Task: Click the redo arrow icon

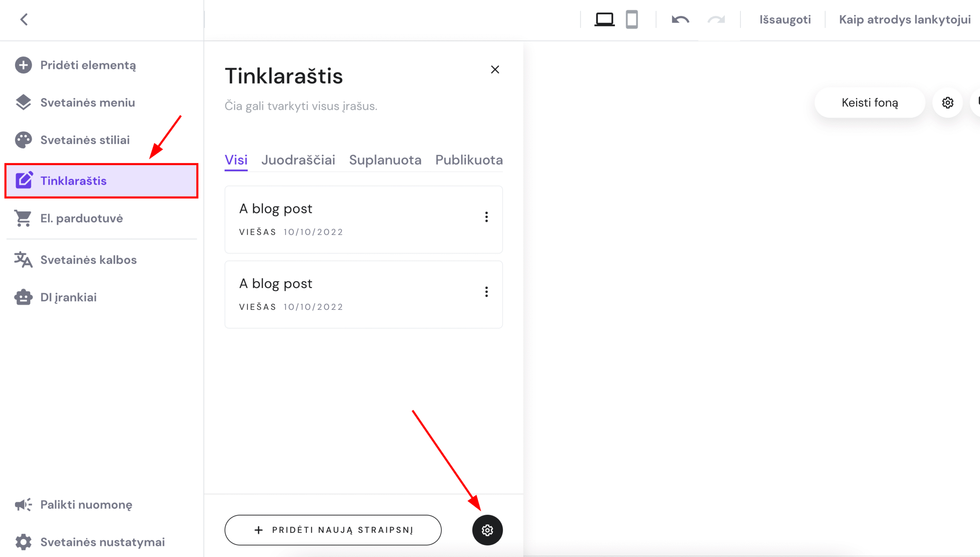Action: [x=716, y=19]
